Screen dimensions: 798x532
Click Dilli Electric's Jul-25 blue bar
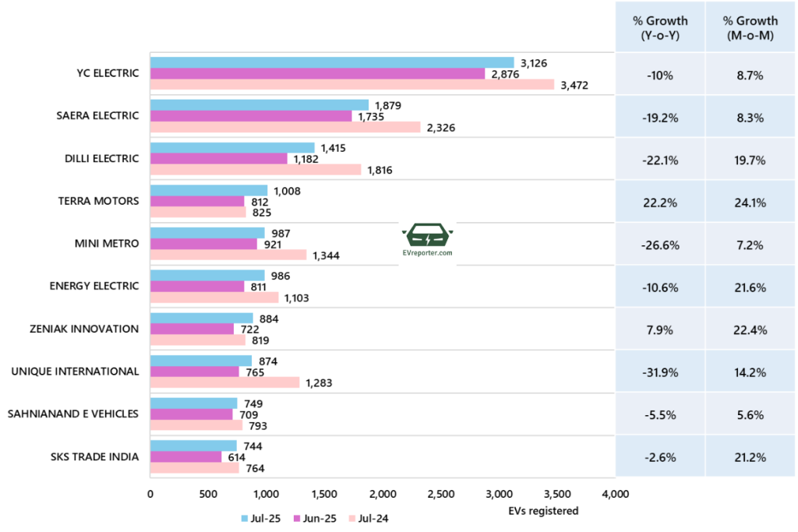[x=232, y=148]
